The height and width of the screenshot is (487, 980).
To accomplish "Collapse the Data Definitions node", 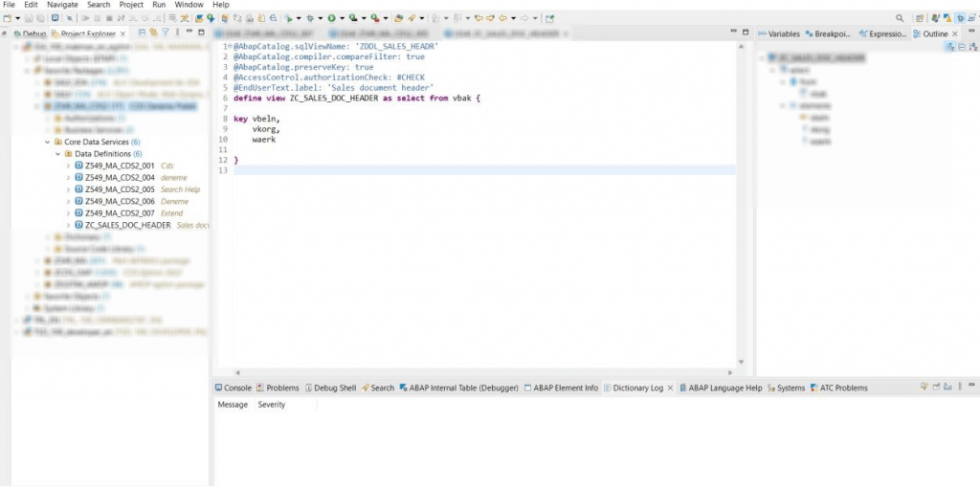I will point(58,154).
